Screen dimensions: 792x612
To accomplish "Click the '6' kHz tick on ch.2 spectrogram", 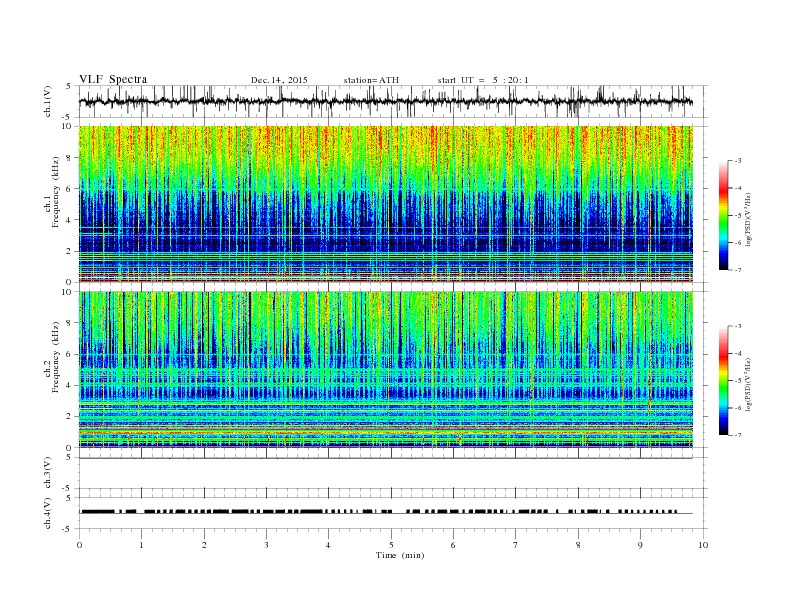I will click(x=70, y=354).
